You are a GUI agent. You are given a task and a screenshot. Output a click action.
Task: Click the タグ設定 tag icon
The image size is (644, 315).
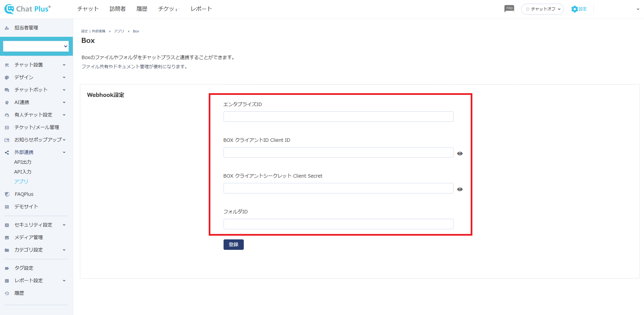pyautogui.click(x=7, y=268)
